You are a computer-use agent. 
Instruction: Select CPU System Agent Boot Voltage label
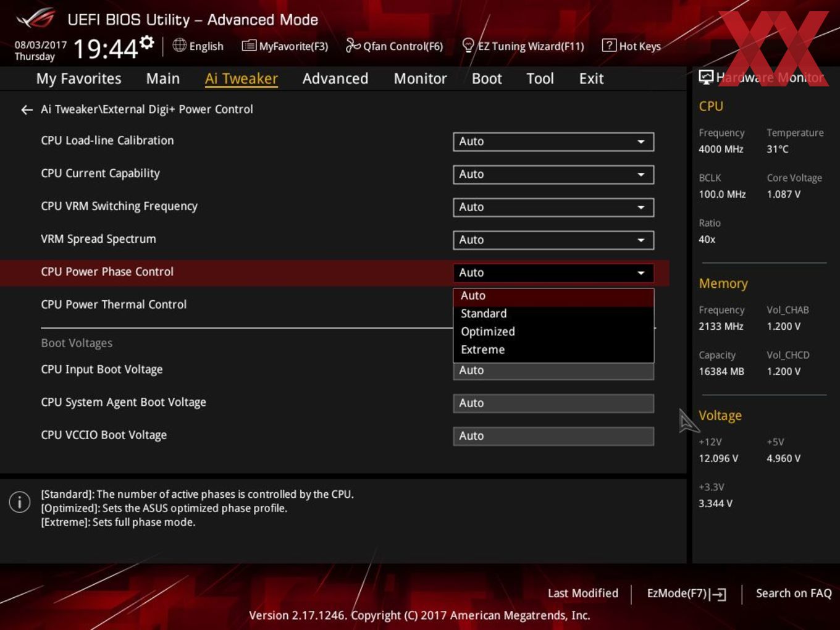[x=124, y=402]
